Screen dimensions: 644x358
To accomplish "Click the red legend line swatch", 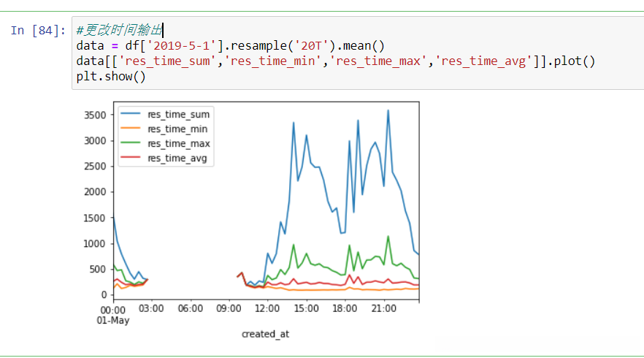I will 131,157.
